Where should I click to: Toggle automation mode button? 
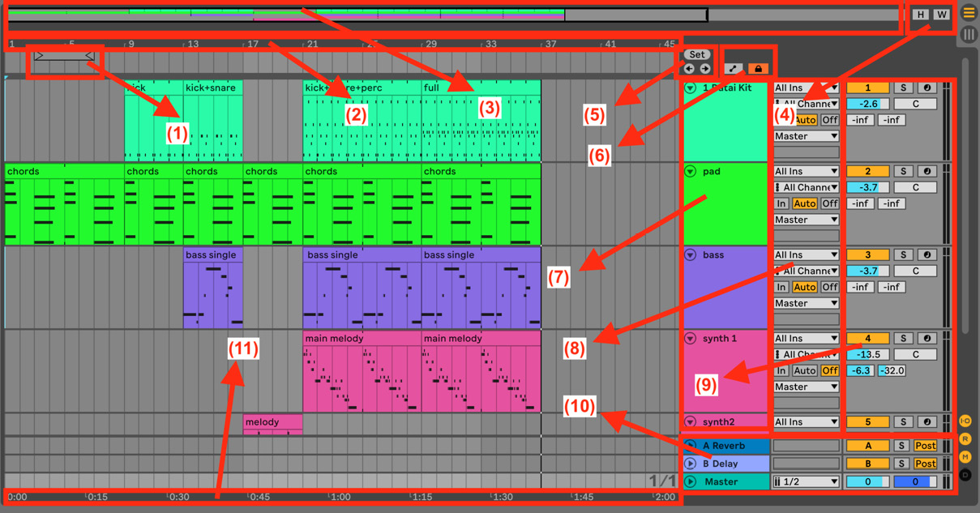(x=733, y=69)
